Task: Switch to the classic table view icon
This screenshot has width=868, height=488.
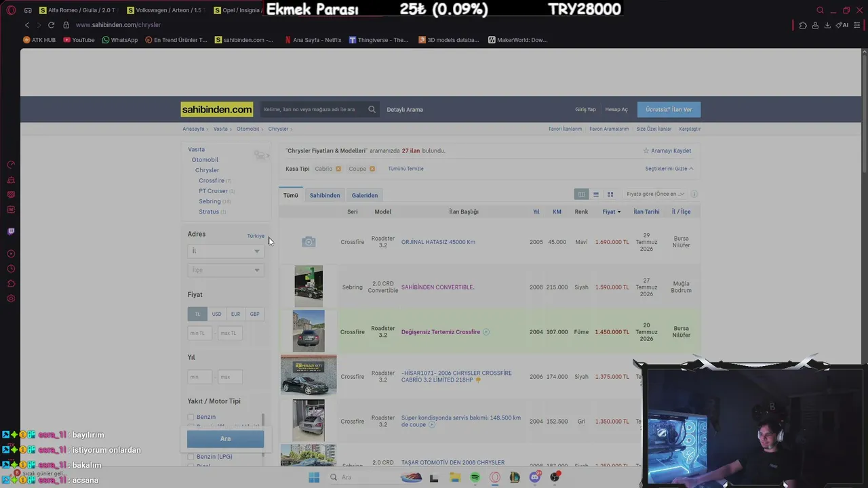Action: (x=581, y=195)
